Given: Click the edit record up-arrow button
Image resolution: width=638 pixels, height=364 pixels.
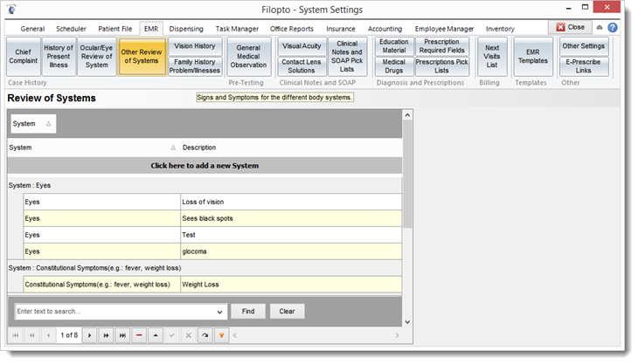Looking at the screenshot, I should (156, 335).
